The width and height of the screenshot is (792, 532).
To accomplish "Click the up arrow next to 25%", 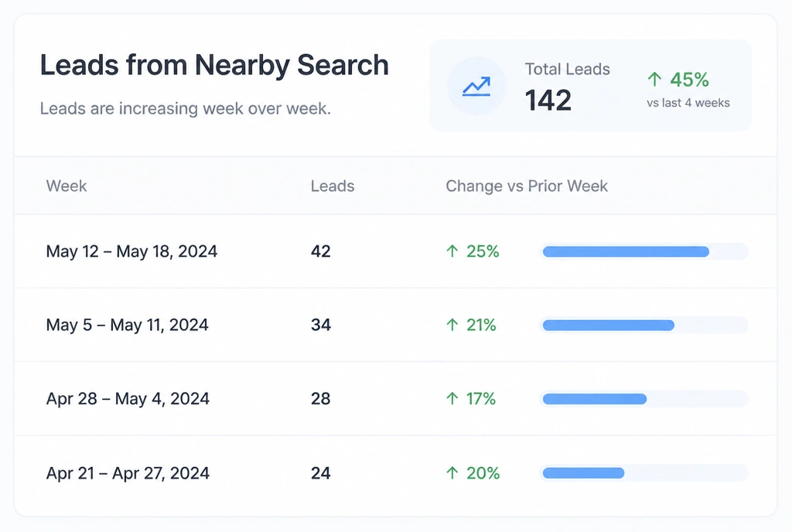I will (452, 251).
